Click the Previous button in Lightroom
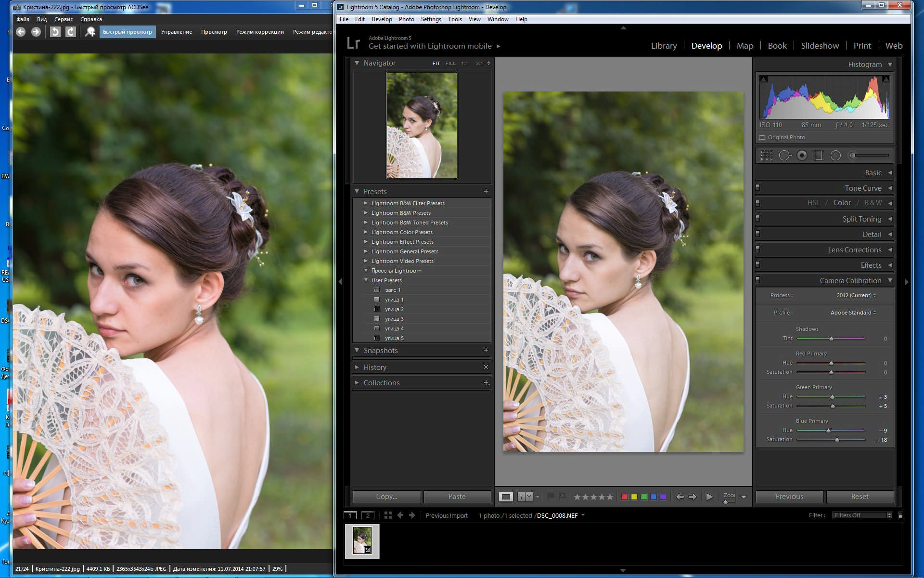This screenshot has height=578, width=924. click(789, 497)
